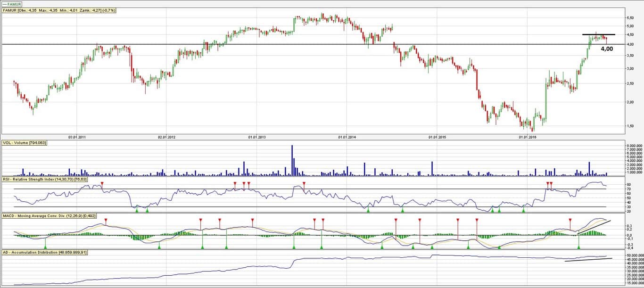Click the 4,00 price annotation text

click(x=607, y=49)
